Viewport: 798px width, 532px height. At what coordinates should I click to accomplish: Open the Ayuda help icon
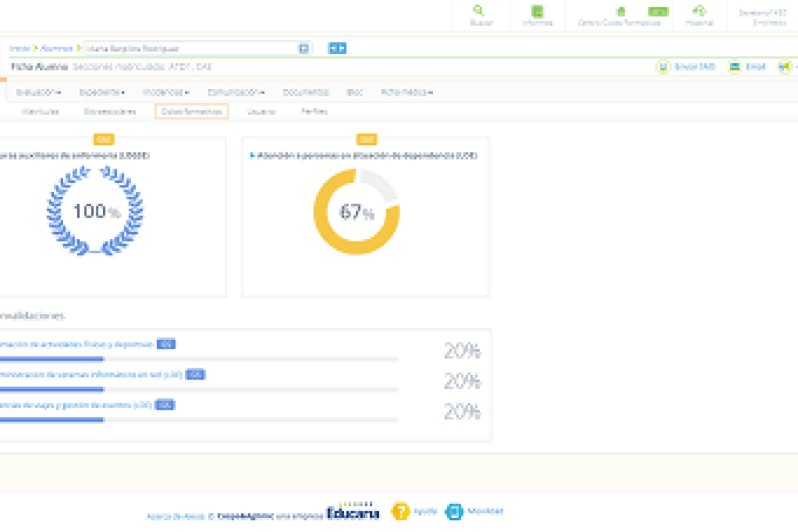pyautogui.click(x=400, y=511)
